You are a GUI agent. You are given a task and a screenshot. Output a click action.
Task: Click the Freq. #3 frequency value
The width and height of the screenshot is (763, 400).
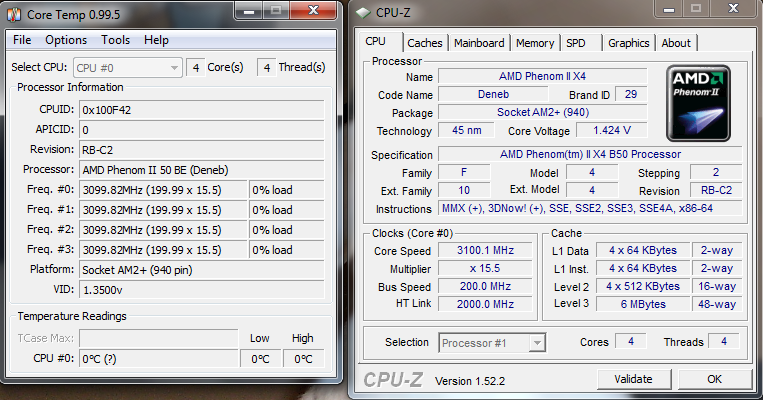(164, 250)
